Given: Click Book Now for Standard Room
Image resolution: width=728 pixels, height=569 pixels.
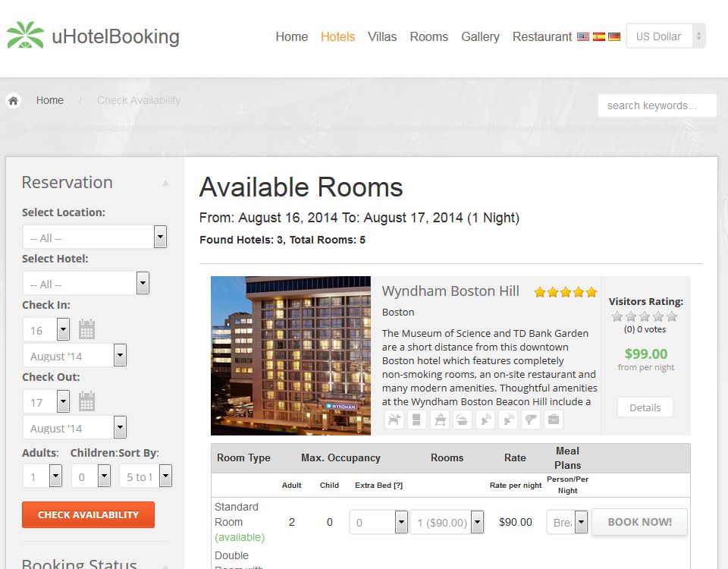Looking at the screenshot, I should coord(639,522).
